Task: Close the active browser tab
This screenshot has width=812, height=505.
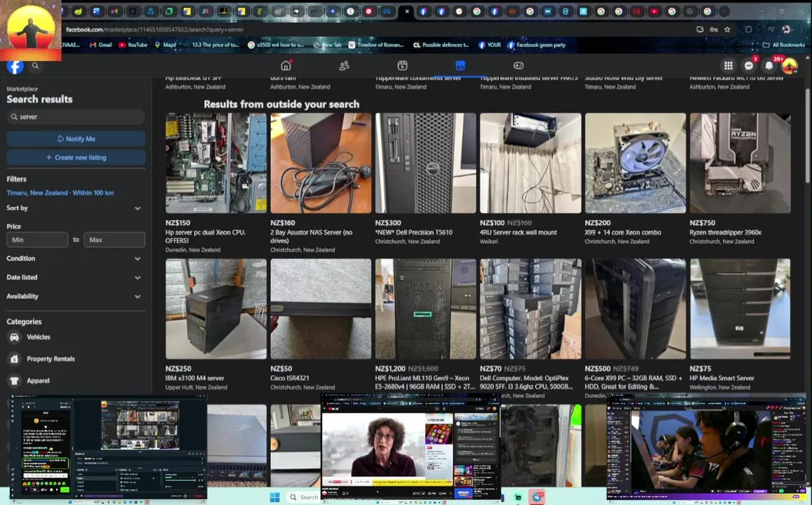Action: point(407,11)
